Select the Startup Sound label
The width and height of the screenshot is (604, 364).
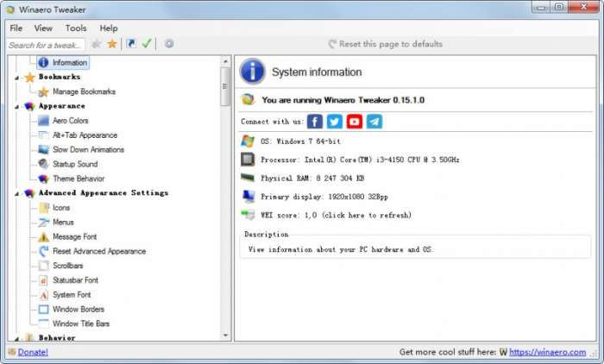point(75,164)
